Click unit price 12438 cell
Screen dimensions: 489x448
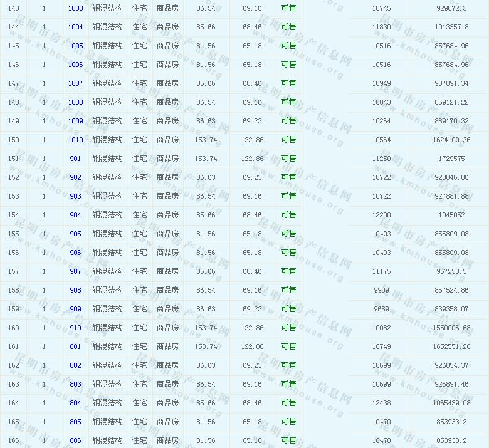[x=381, y=404]
